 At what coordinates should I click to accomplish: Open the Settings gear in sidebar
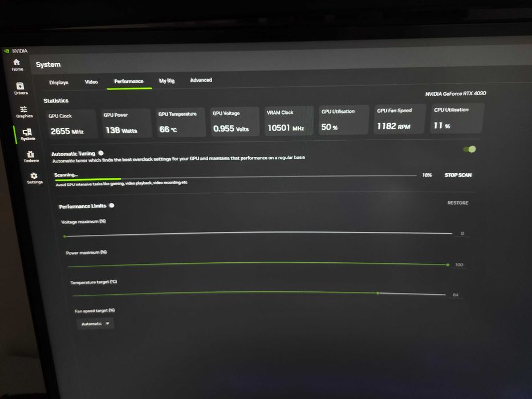click(x=34, y=178)
